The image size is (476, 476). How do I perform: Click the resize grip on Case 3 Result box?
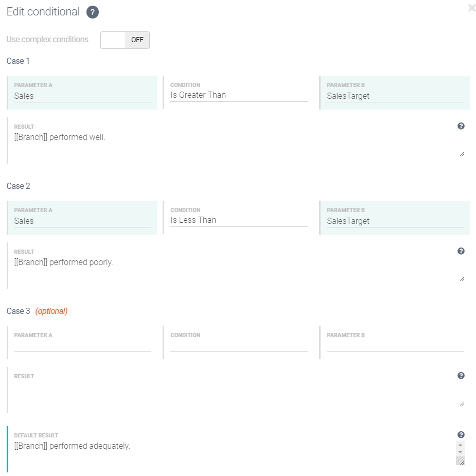point(462,403)
